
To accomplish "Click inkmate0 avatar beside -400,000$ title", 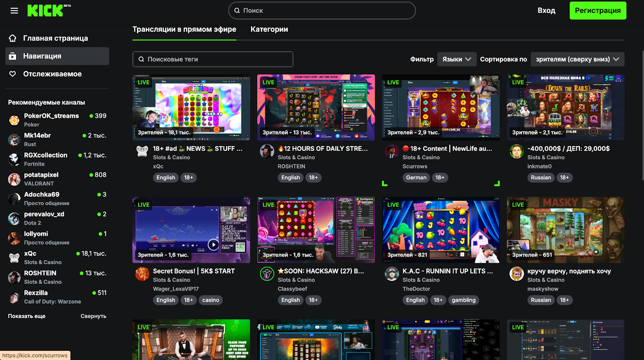I will pyautogui.click(x=516, y=152).
